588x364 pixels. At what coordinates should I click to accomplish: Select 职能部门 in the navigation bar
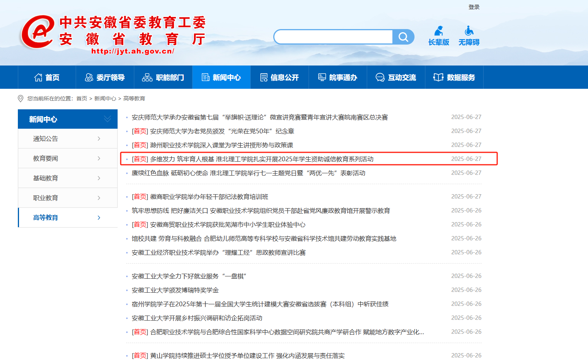click(163, 78)
